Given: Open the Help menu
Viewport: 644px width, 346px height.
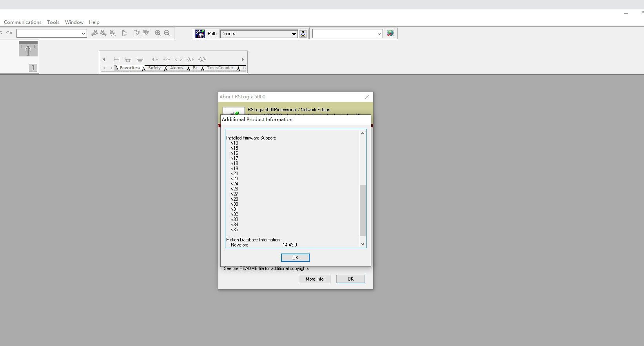Looking at the screenshot, I should coord(94,22).
